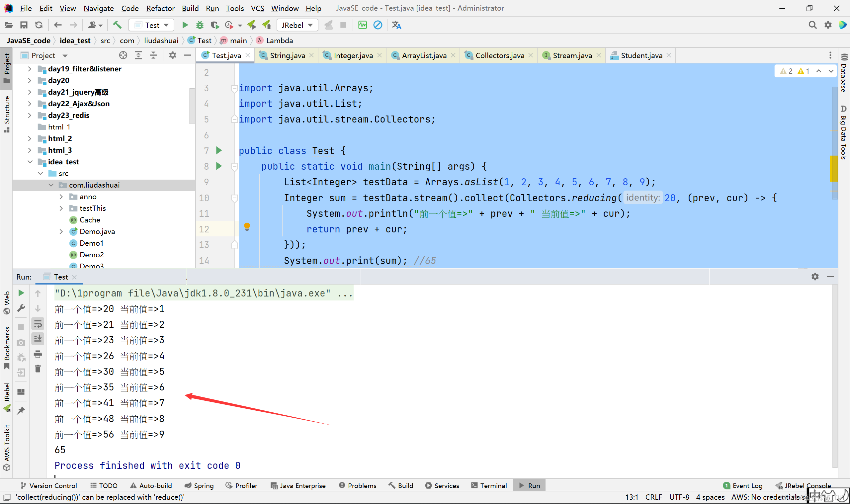Image resolution: width=850 pixels, height=504 pixels.
Task: Click the yellow warning stripe marker
Action: point(834,169)
